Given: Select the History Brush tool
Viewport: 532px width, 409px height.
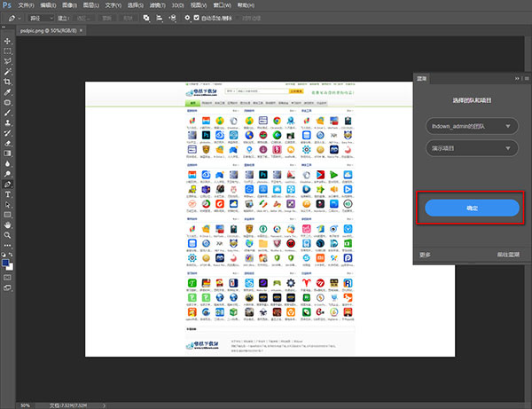Looking at the screenshot, I should pos(7,133).
